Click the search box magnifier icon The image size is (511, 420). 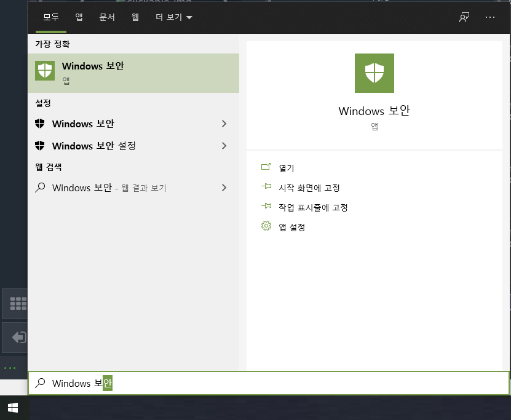(40, 383)
